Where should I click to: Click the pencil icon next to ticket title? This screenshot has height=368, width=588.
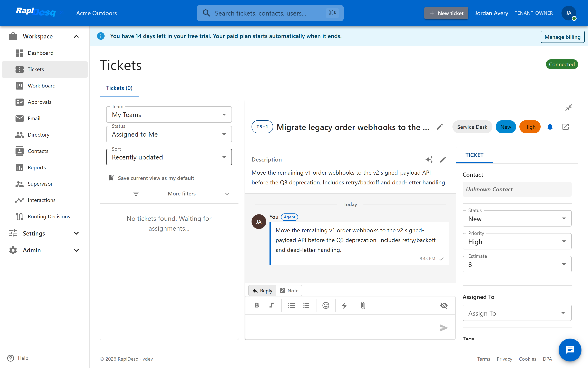[440, 127]
